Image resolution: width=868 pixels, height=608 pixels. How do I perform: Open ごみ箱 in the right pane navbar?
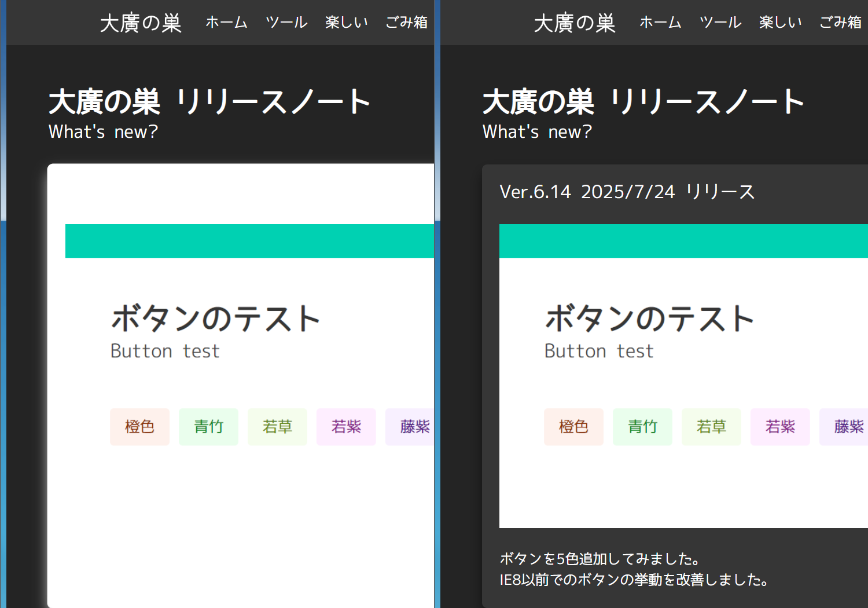coord(841,23)
